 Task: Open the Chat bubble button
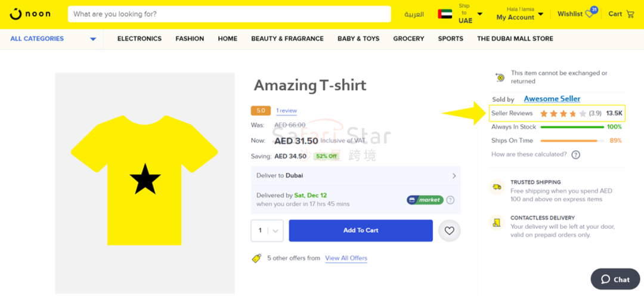click(615, 279)
